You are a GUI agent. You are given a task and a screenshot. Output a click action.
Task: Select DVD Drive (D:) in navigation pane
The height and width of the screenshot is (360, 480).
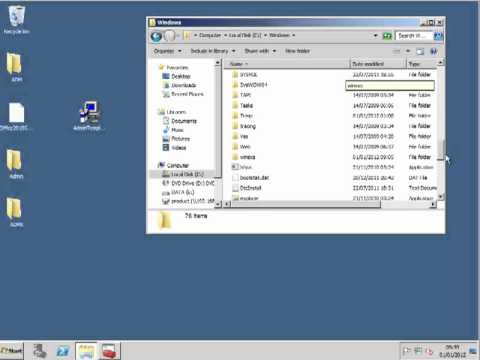(193, 183)
